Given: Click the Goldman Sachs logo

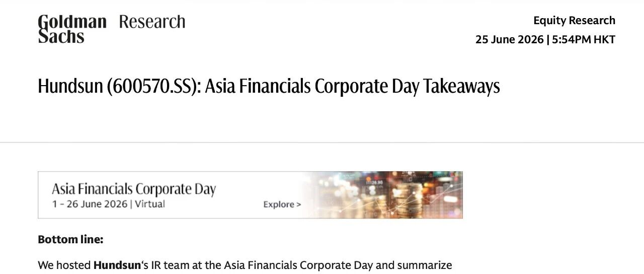Looking at the screenshot, I should point(72,29).
